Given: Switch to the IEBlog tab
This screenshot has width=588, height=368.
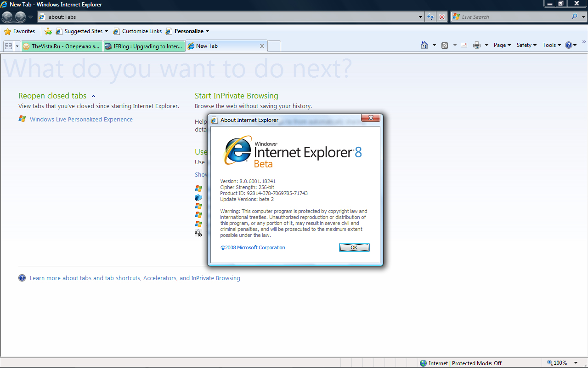Looking at the screenshot, I should 144,46.
